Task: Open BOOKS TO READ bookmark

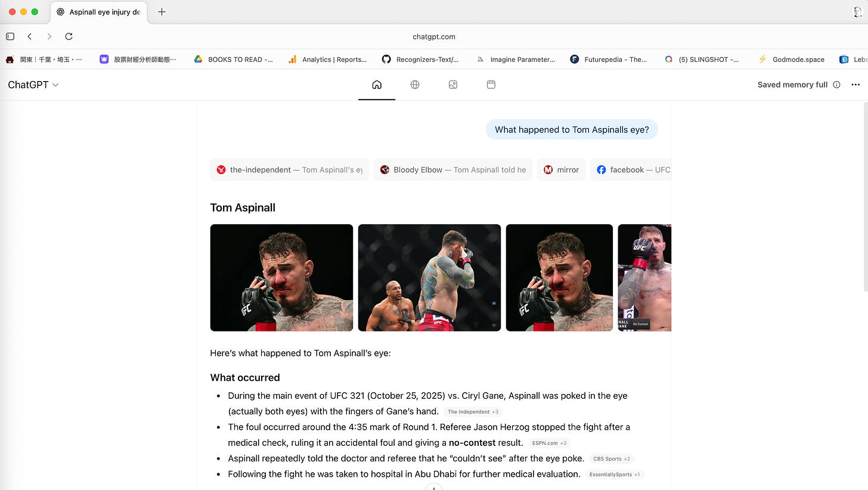Action: (x=233, y=60)
